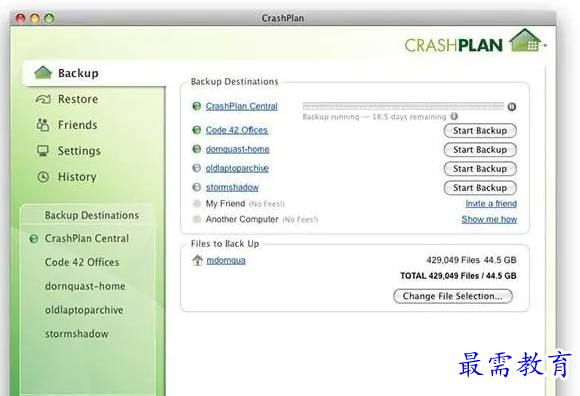
Task: Click the sidebar CrashPlan Central status icon
Action: 34,239
